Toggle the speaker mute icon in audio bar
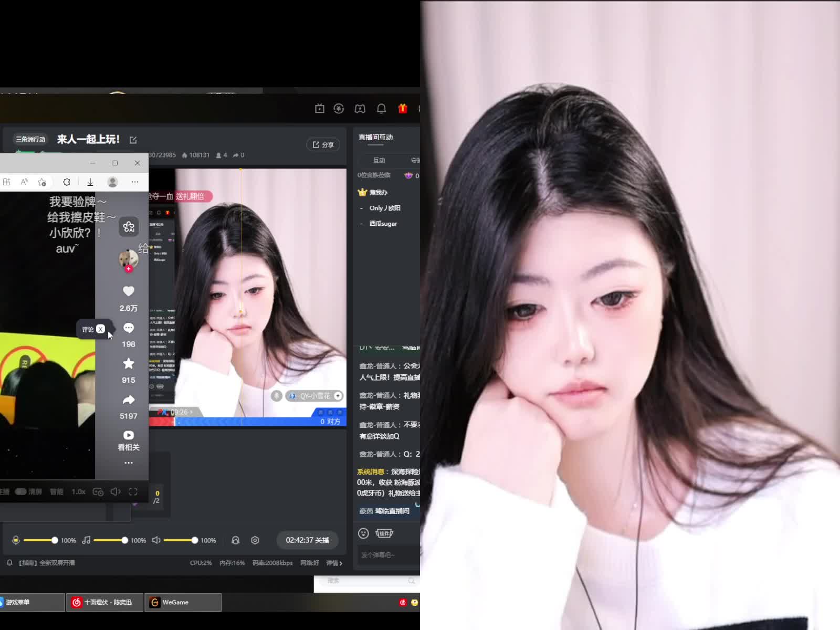840x630 pixels. coord(156,540)
